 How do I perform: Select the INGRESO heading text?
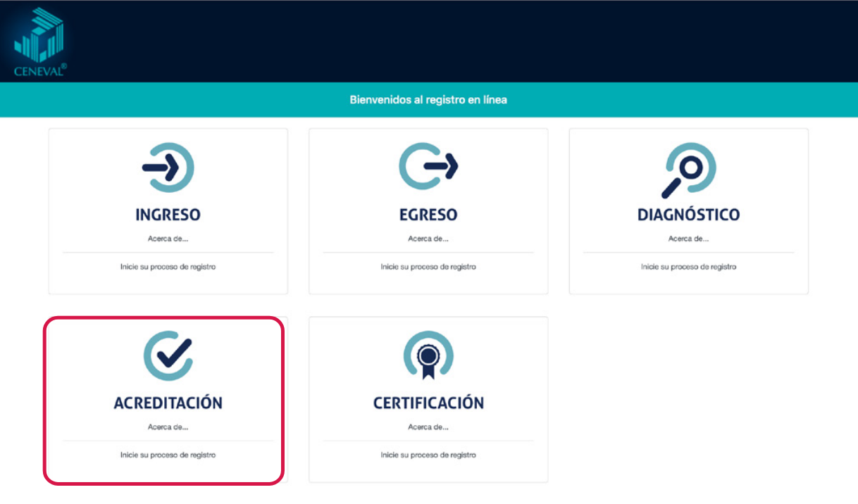pyautogui.click(x=168, y=215)
